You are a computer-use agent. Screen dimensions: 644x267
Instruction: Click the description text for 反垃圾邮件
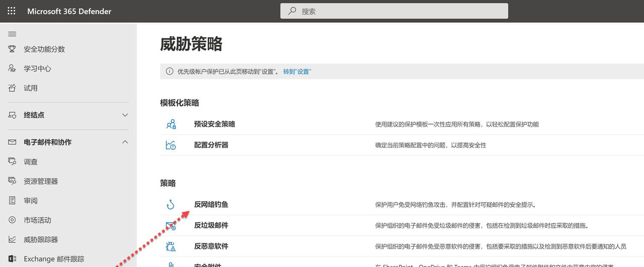tap(482, 225)
